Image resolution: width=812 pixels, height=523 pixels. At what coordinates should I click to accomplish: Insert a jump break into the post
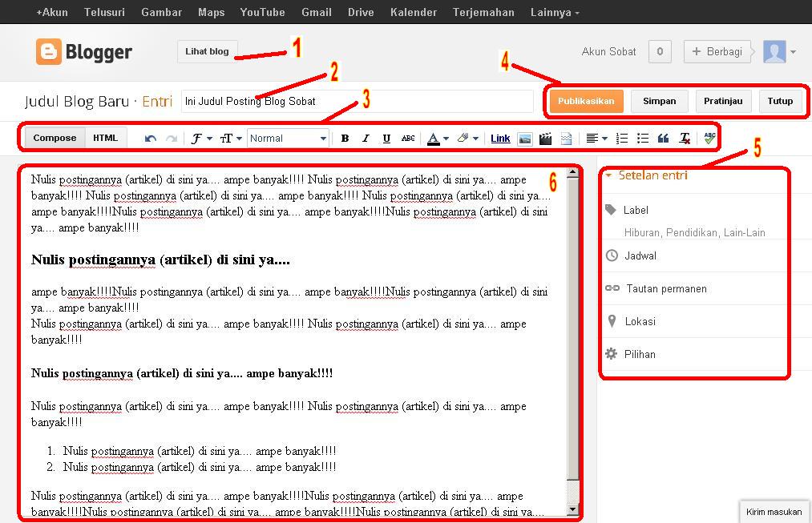click(x=566, y=138)
